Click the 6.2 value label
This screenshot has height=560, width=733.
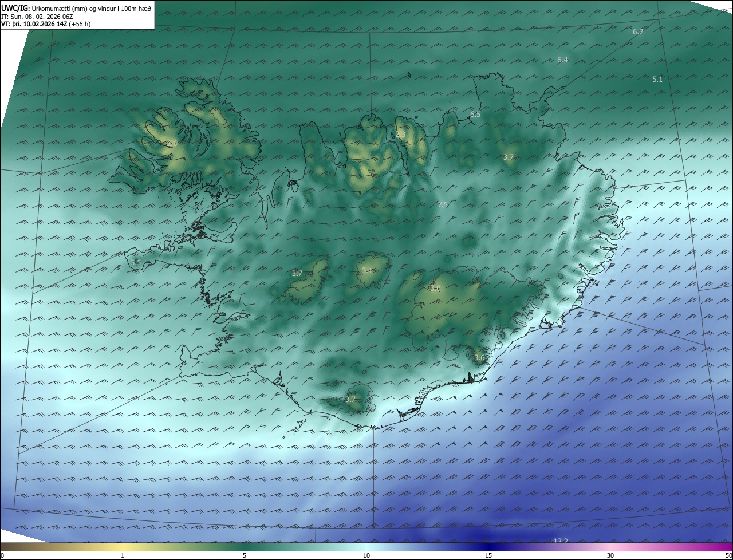point(638,32)
